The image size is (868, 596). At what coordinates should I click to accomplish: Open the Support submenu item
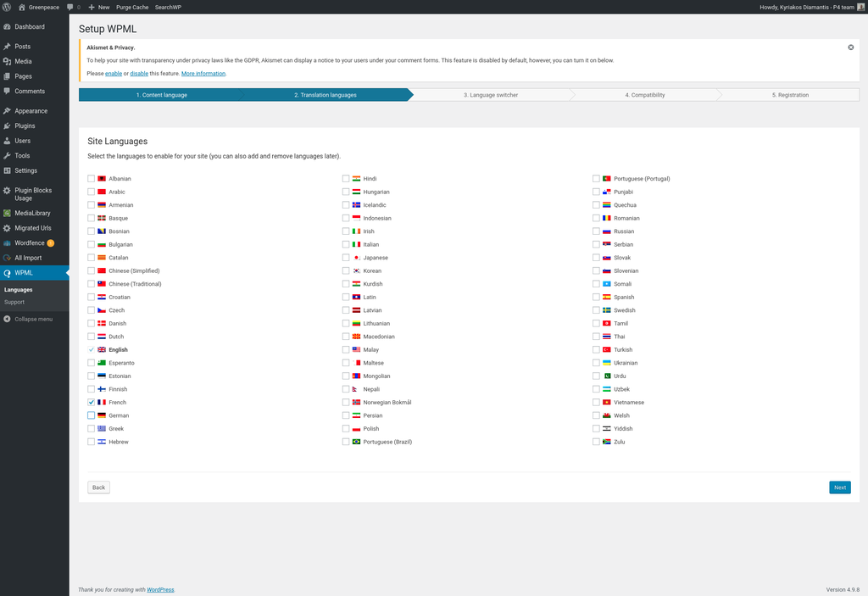pos(14,303)
